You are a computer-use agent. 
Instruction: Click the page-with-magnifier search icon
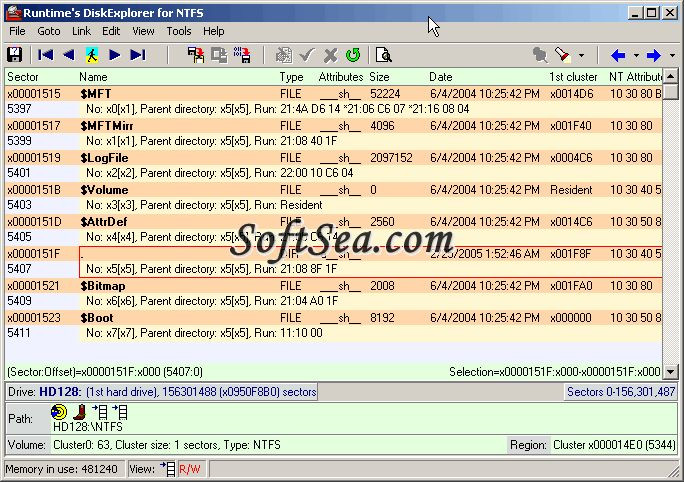pos(383,55)
